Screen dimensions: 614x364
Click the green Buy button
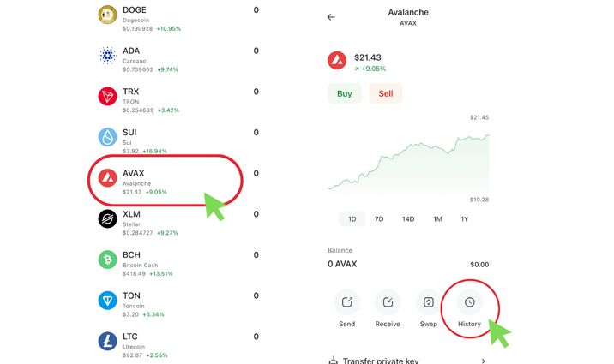[345, 93]
